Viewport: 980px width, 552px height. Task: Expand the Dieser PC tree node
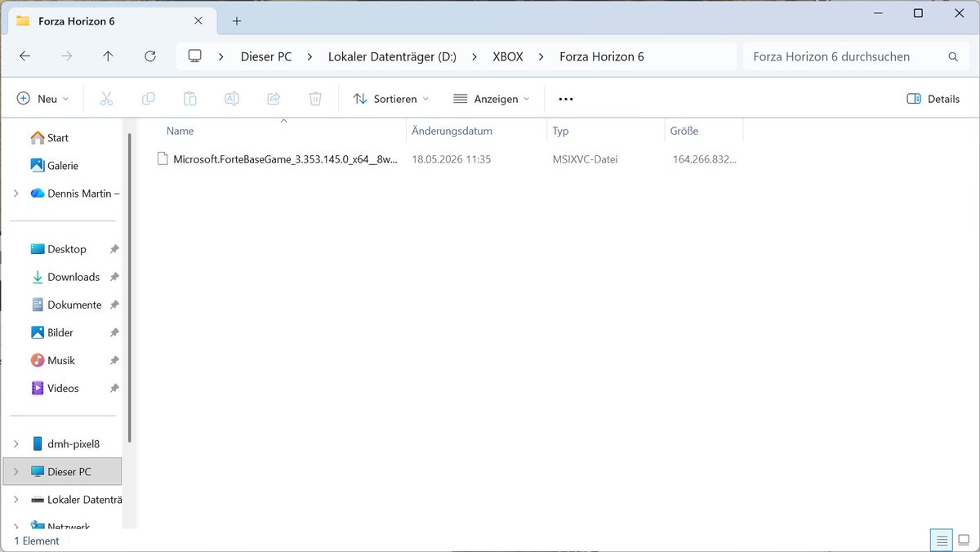point(16,471)
